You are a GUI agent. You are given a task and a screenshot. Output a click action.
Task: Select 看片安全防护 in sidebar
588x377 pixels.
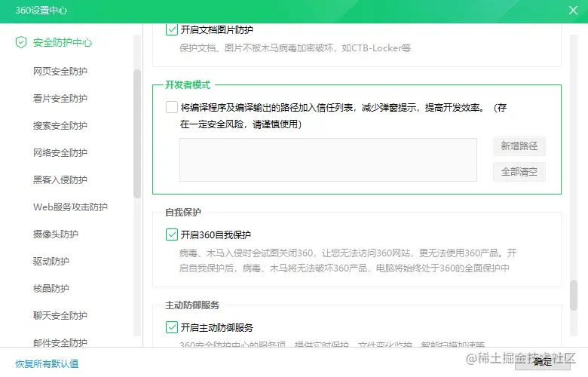coord(60,98)
